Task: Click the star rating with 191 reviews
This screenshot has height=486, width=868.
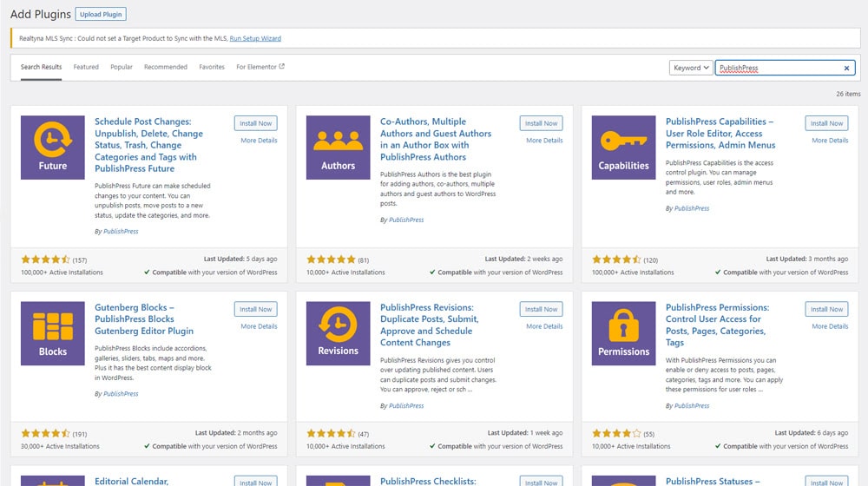Action: (45, 433)
